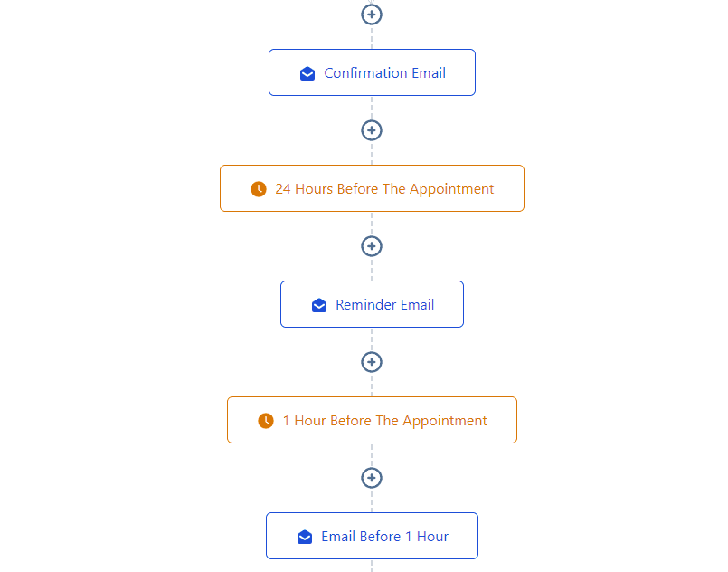Click clock icon in 24 Hours Before node
The image size is (728, 572).
coord(259,189)
